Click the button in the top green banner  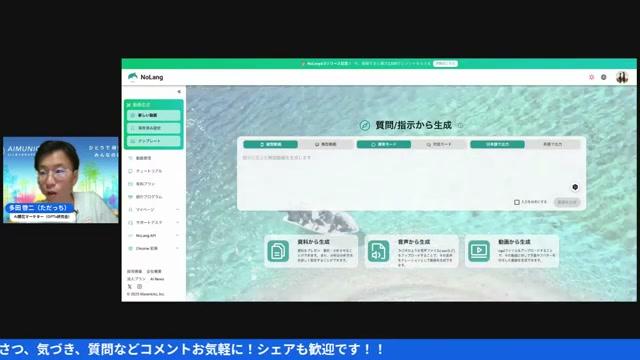click(x=445, y=64)
